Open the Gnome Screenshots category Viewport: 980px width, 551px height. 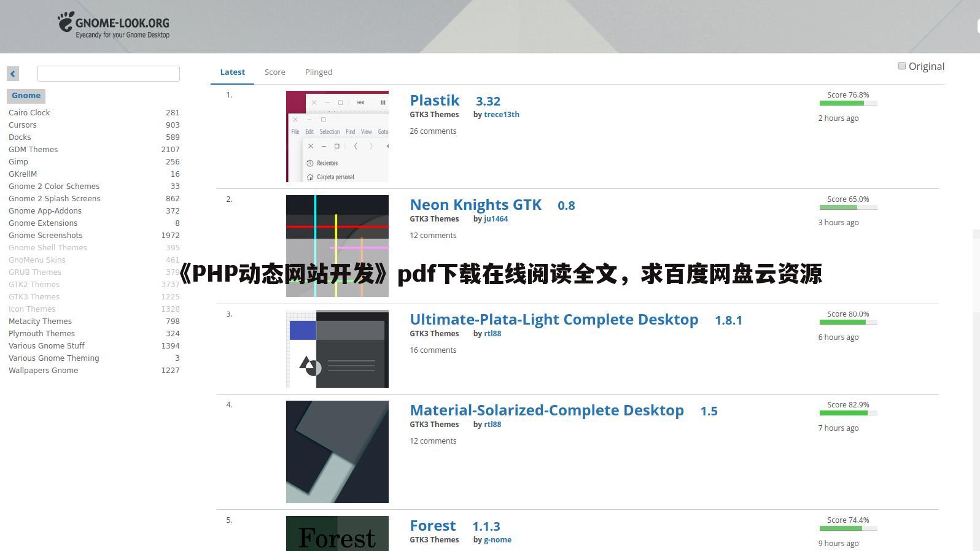point(45,235)
